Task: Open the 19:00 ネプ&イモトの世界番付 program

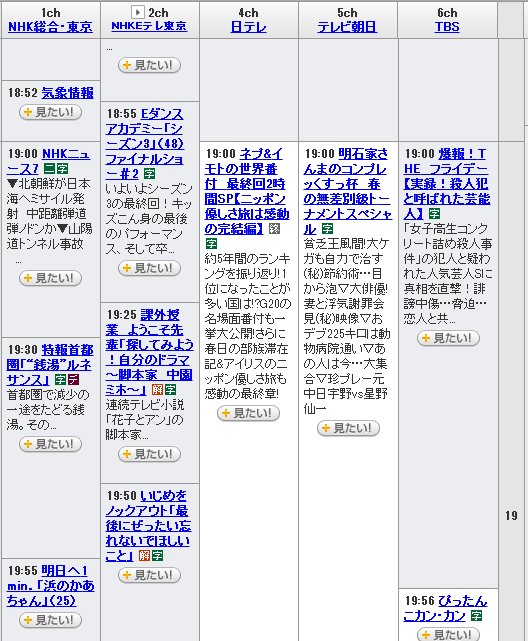Action: pyautogui.click(x=247, y=191)
